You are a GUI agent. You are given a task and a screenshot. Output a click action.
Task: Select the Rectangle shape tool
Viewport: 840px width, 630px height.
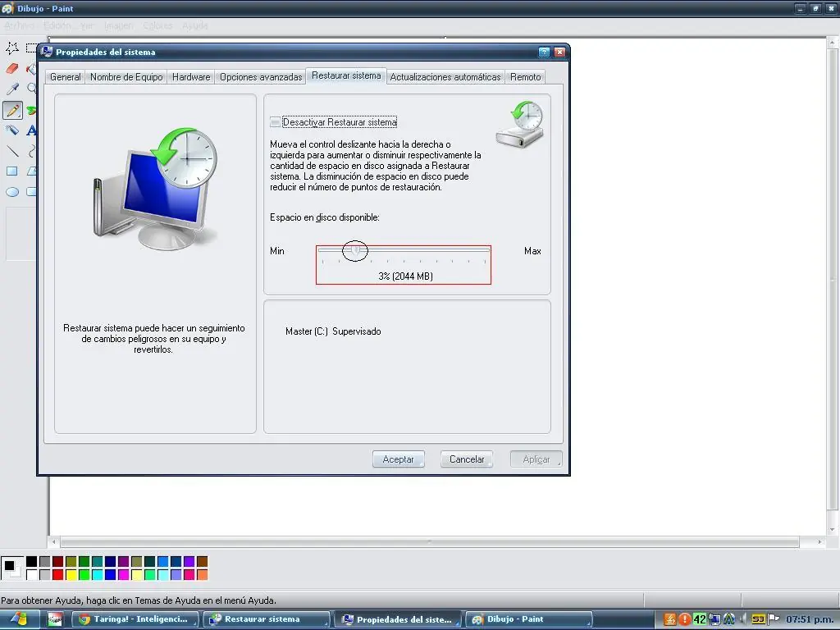coord(12,171)
